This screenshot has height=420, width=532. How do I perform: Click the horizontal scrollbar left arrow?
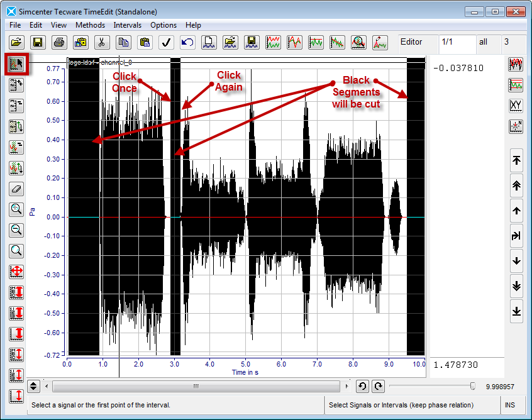tap(47, 386)
